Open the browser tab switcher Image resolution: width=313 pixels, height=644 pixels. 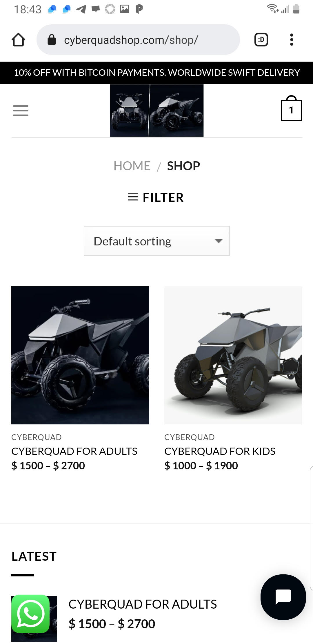coord(261,40)
